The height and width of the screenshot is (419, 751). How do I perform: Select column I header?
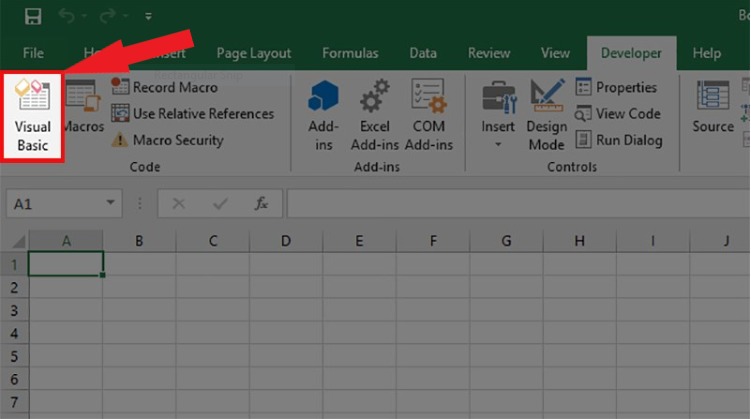(653, 240)
